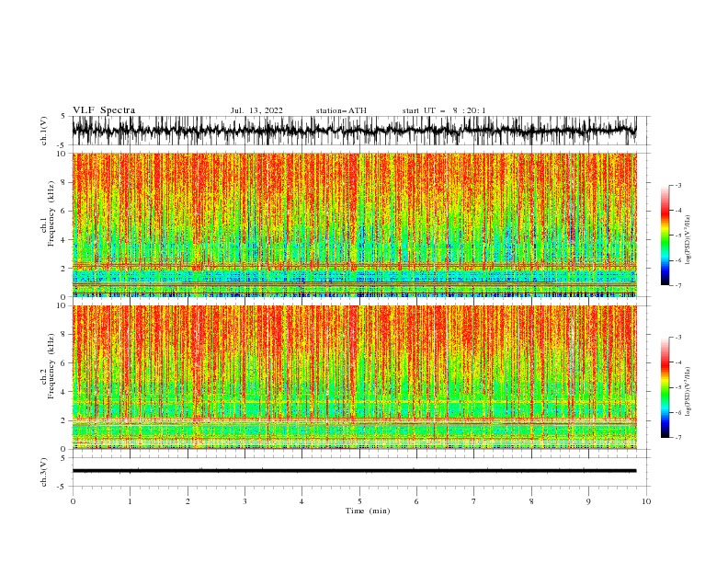Click the "ch.1(V)" waveform axis label
Viewport: 728px width, 563px height.
(44, 131)
